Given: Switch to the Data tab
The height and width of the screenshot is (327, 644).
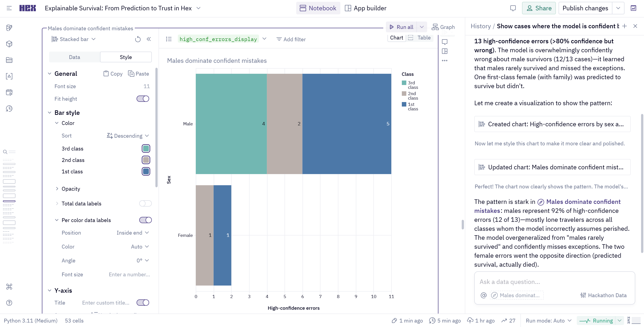Looking at the screenshot, I should point(74,57).
